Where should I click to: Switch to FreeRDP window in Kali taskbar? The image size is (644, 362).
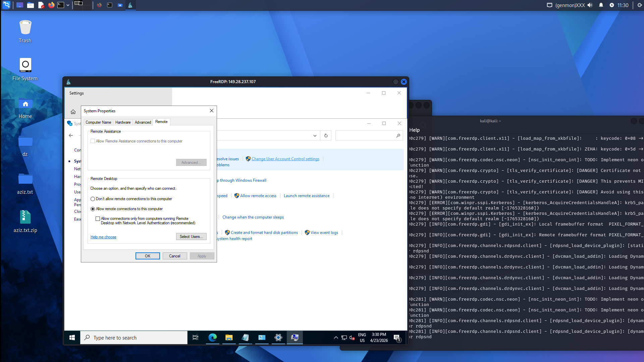point(130,5)
